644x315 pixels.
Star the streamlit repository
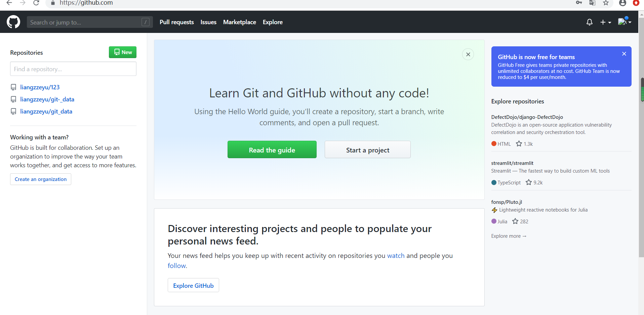pyautogui.click(x=529, y=182)
